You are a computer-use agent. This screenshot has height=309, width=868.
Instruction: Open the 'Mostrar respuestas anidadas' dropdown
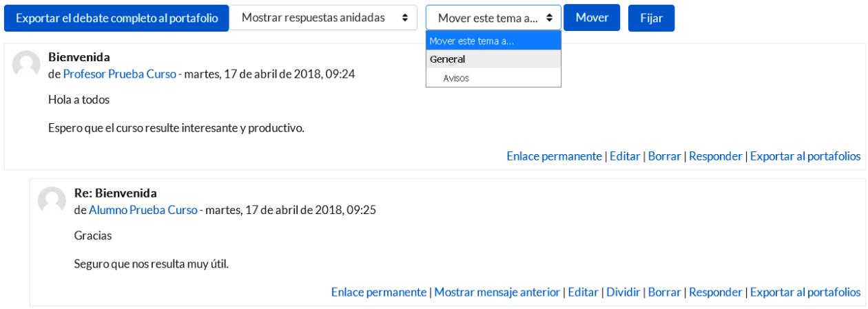(323, 17)
